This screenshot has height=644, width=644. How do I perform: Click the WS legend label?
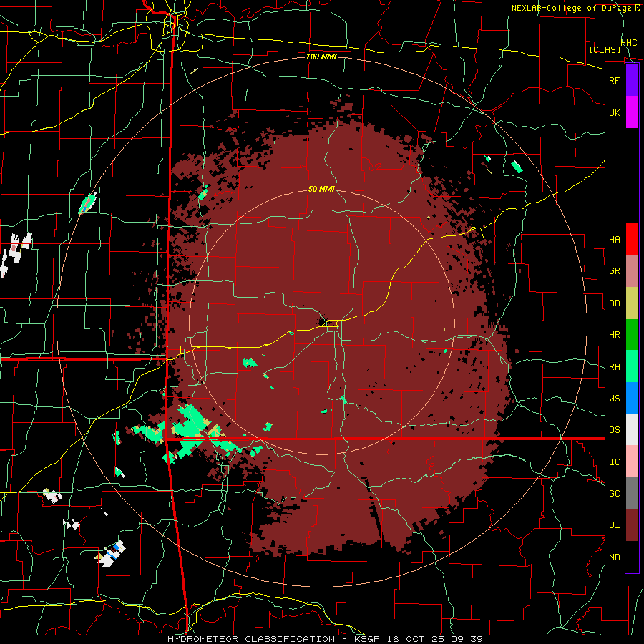pos(615,399)
